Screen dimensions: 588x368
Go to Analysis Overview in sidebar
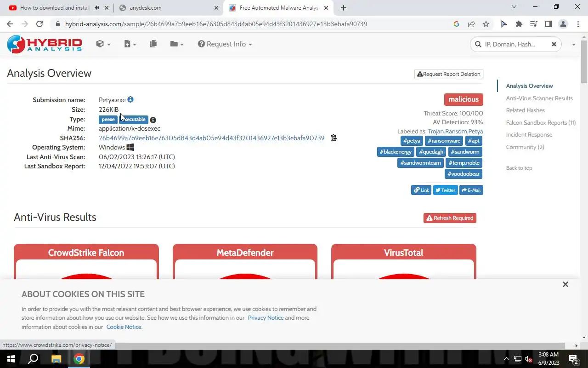pos(529,86)
